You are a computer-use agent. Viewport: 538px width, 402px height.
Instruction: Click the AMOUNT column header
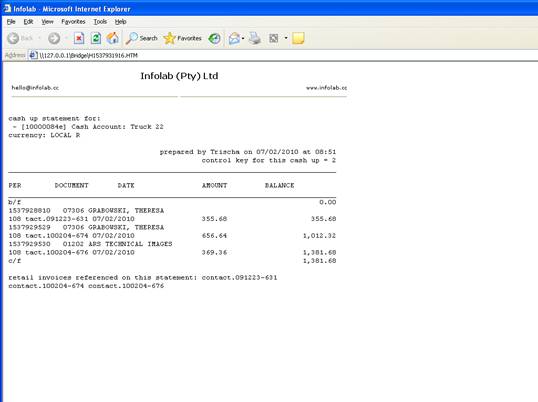pyautogui.click(x=214, y=186)
